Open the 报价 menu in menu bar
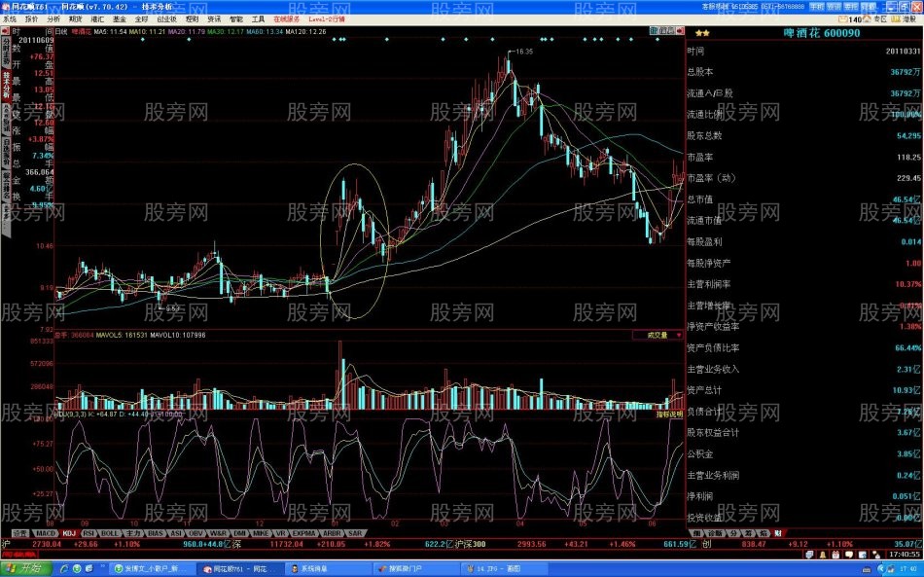Image resolution: width=924 pixels, height=577 pixels. pyautogui.click(x=31, y=18)
